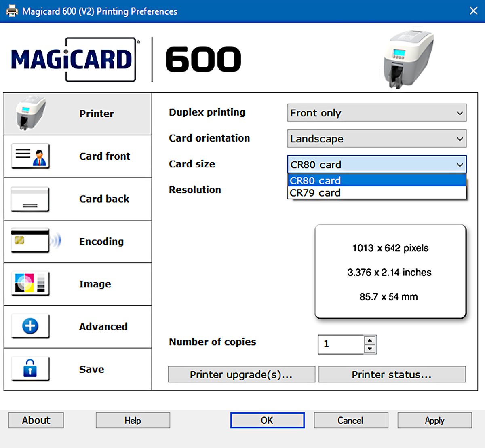The height and width of the screenshot is (448, 485).
Task: Open the Duplex printing dropdown
Action: pos(376,113)
